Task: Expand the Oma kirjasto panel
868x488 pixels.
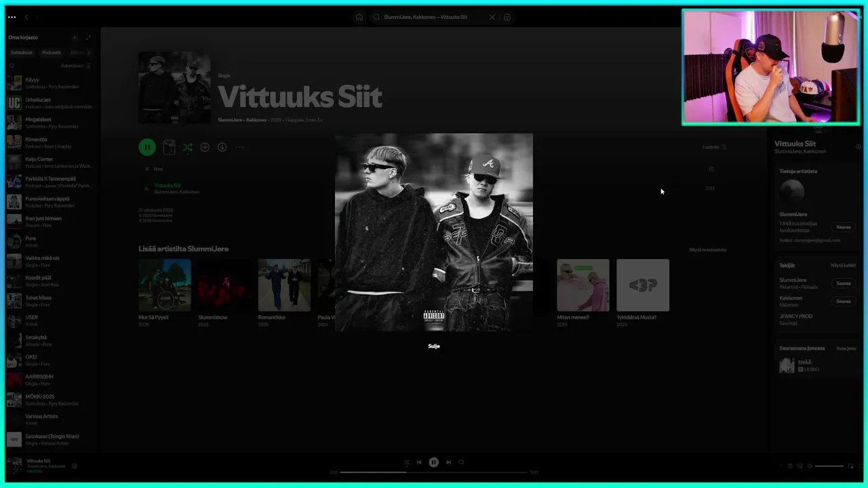Action: pos(87,37)
